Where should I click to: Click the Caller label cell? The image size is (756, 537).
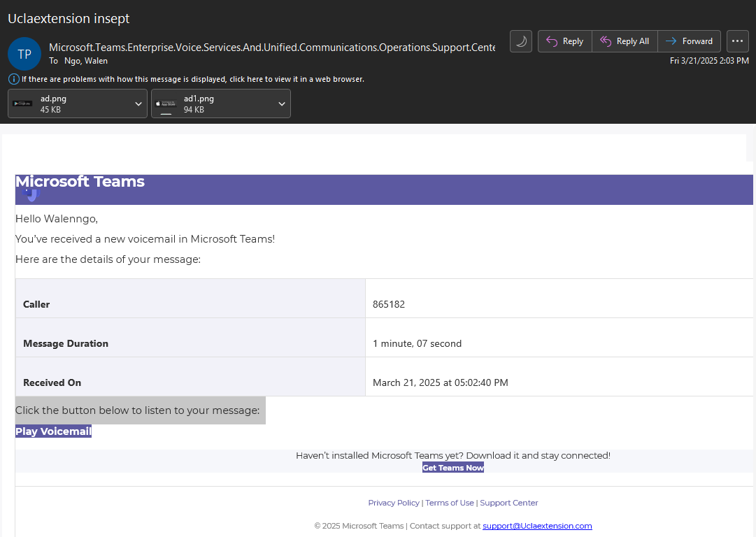[190, 299]
